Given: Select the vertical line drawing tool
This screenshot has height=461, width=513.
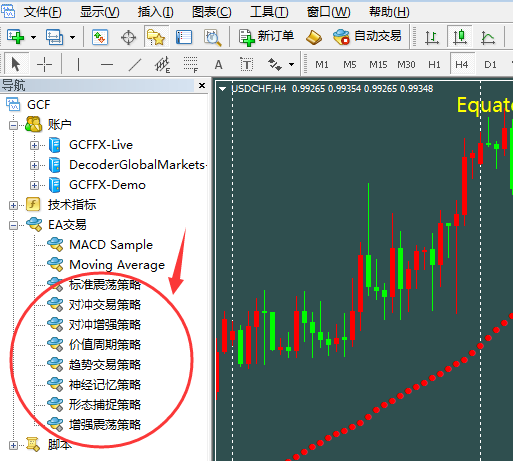Looking at the screenshot, I should [x=78, y=64].
